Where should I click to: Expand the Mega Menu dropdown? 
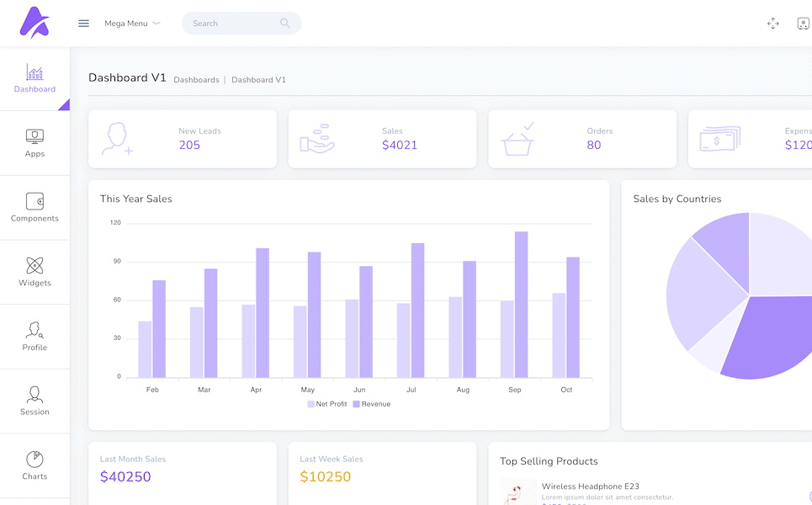tap(132, 24)
